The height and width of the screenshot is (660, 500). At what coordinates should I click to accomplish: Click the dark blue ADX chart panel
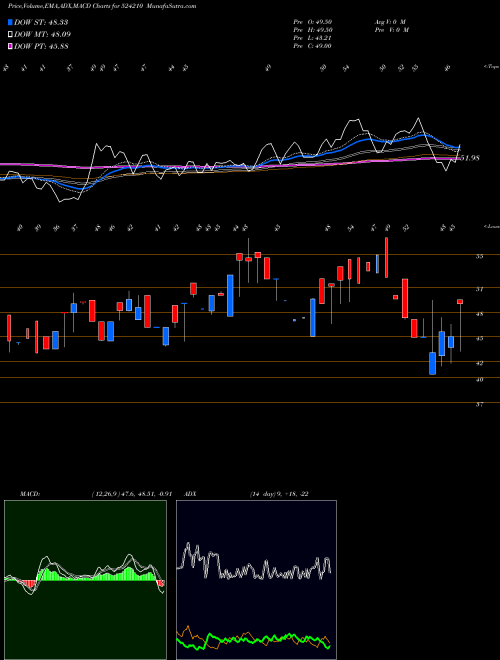(x=256, y=580)
